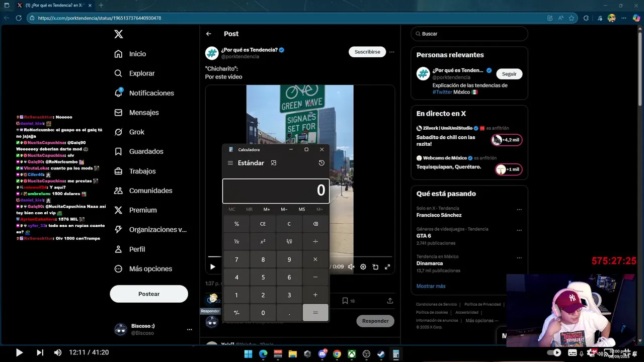Viewport: 644px width, 362px height.
Task: Click the equals key on calculator
Action: [x=315, y=313]
